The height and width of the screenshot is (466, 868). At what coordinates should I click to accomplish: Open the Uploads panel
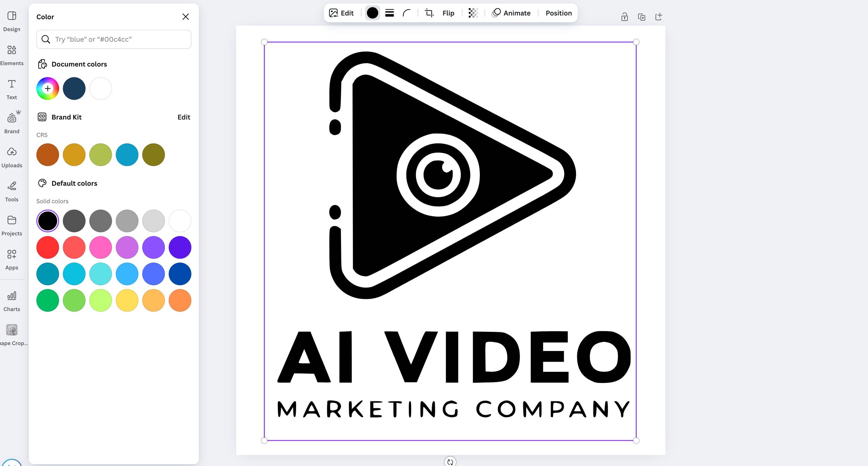(12, 156)
